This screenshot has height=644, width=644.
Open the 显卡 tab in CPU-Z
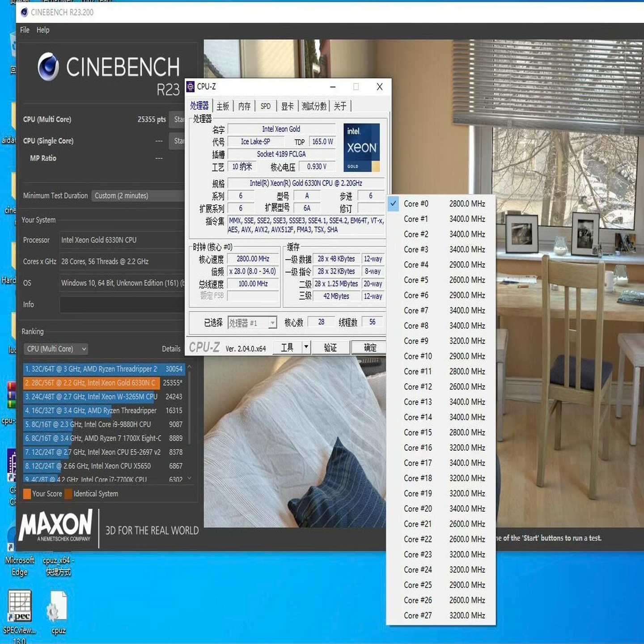pyautogui.click(x=288, y=106)
